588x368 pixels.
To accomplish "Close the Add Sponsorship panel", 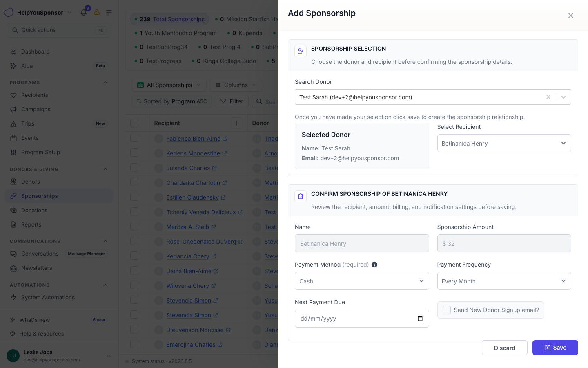I will click(x=571, y=16).
